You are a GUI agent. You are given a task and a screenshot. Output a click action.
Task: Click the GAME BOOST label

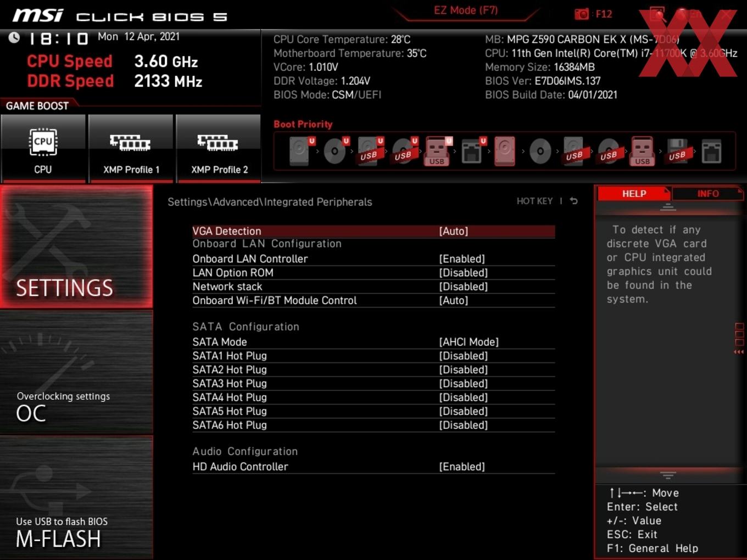37,106
